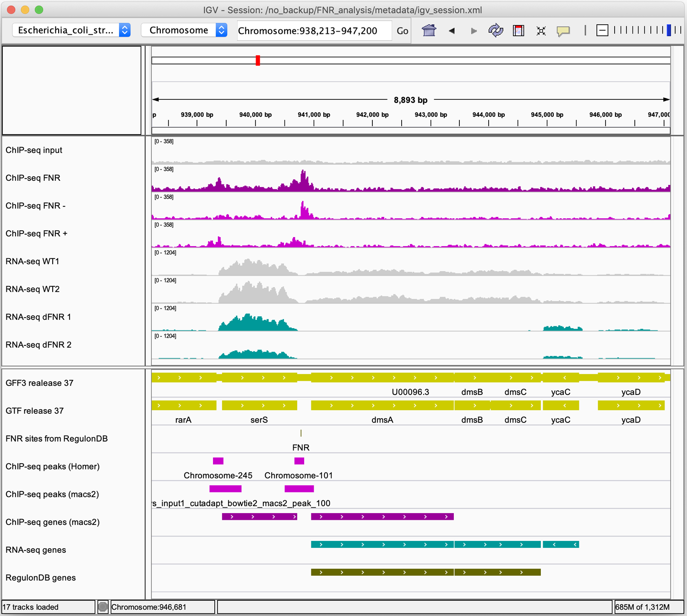This screenshot has height=616, width=687.
Task: Select the ChIP-seq FNR - track name
Action: [x=36, y=206]
